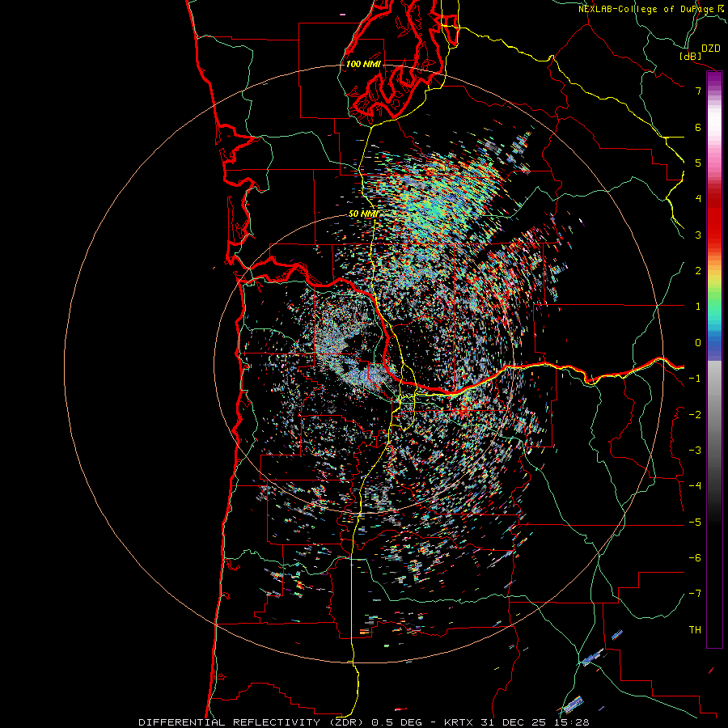The width and height of the screenshot is (728, 728).
Task: Click the 0 value on color scale
Action: click(698, 343)
